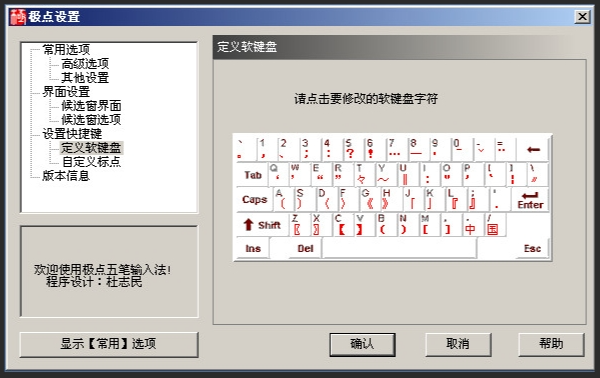
Task: Select the U key on soft keyboard
Action: (x=409, y=175)
